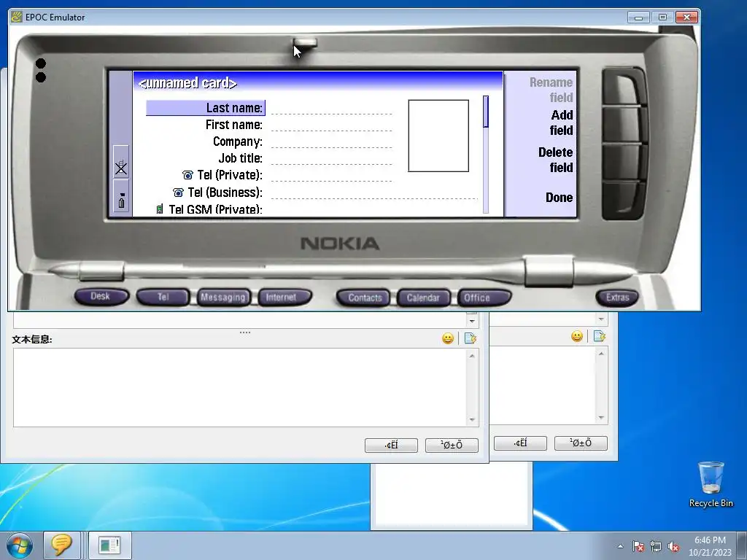Viewport: 747px width, 560px height.
Task: Open the Action Center flag icon
Action: click(638, 547)
